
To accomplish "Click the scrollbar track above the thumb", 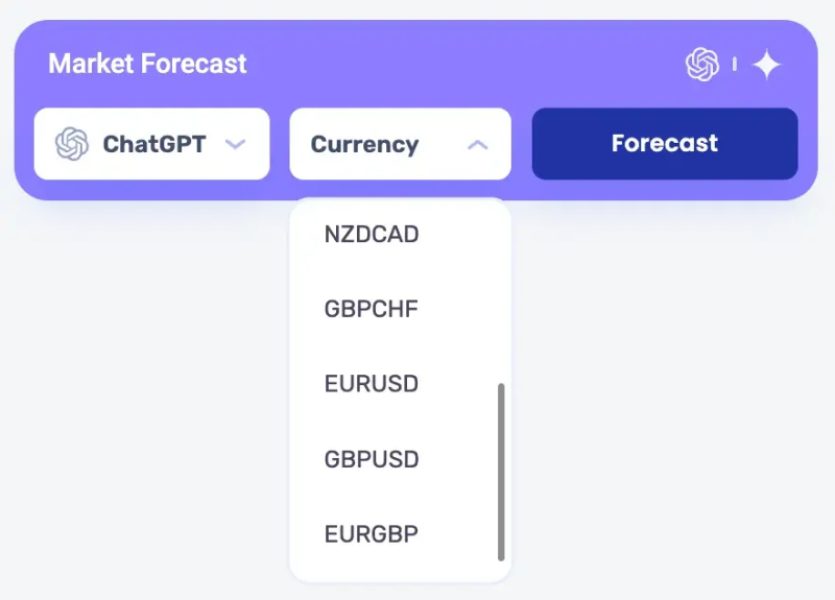I will [x=501, y=300].
